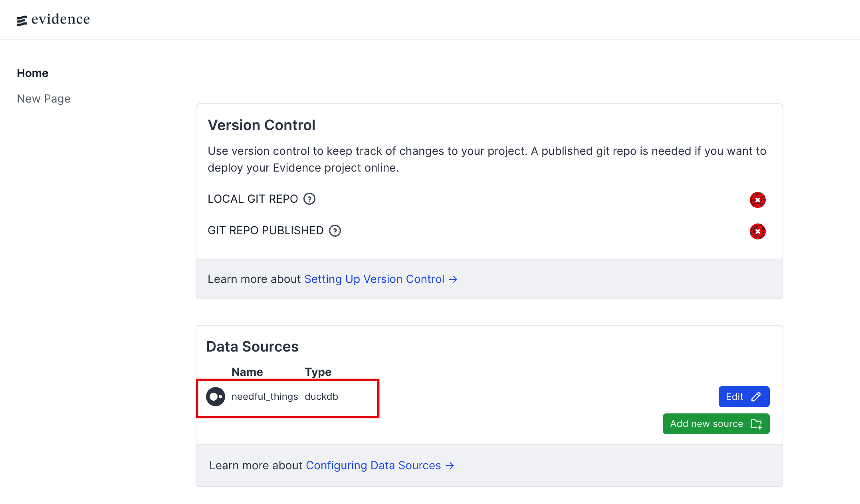Click the arrow after Setting Up Version Control
This screenshot has width=860, height=504.
(x=453, y=279)
